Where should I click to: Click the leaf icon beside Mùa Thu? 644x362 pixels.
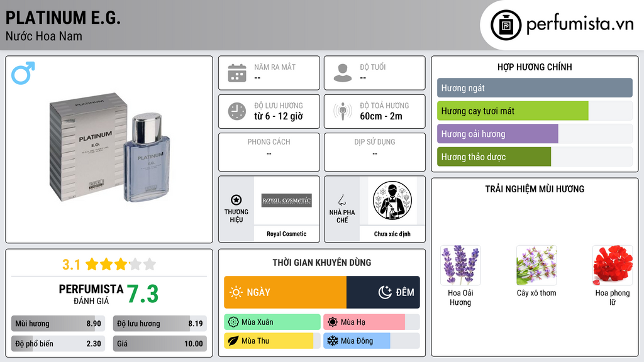pos(233,341)
